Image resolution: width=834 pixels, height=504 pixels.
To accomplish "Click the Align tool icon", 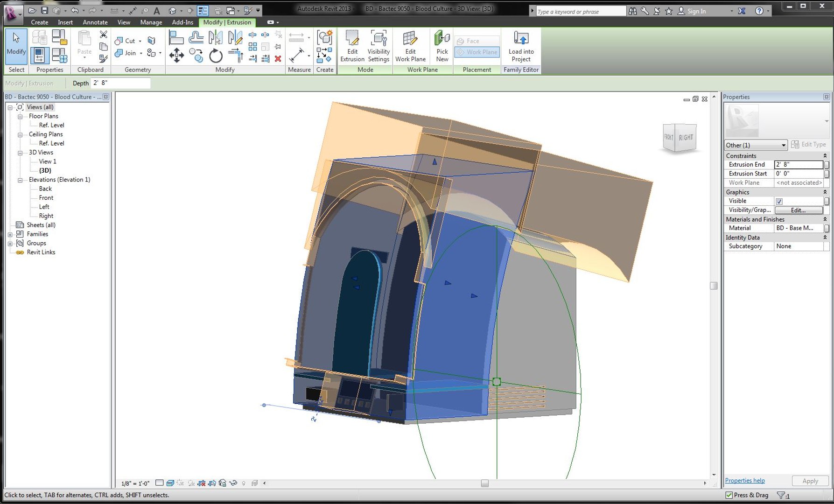I will tap(176, 37).
